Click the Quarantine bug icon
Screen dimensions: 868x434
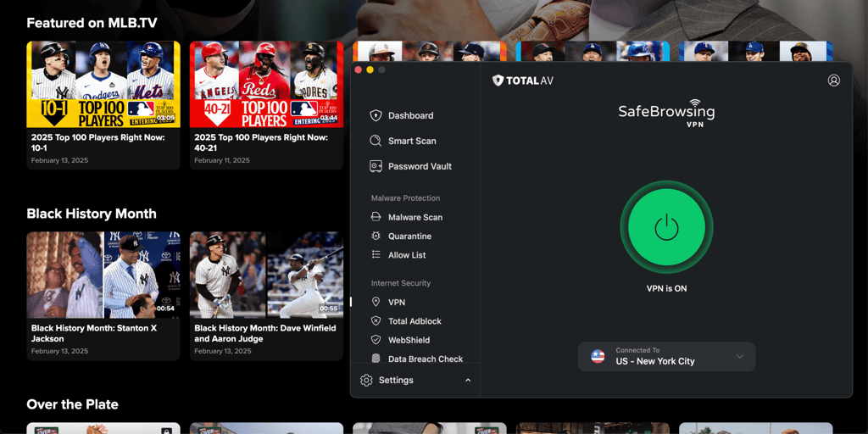pyautogui.click(x=376, y=236)
